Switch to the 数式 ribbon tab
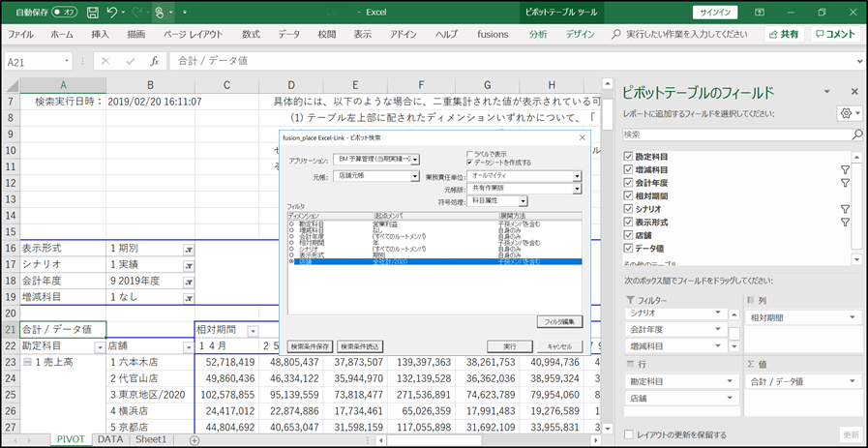This screenshot has height=448, width=868. click(251, 34)
